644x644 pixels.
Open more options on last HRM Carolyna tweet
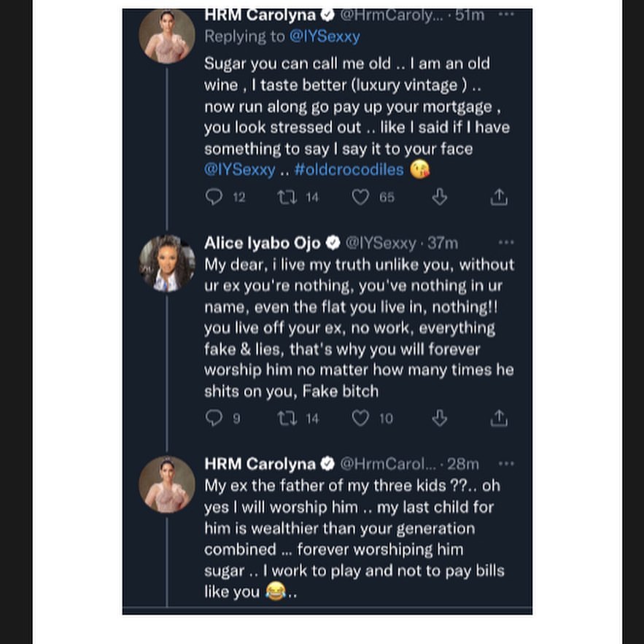[x=505, y=463]
